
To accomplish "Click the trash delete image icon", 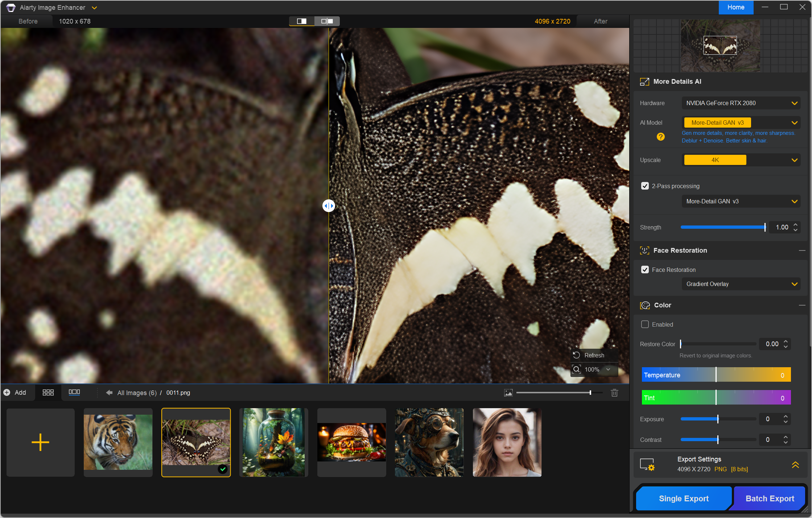I will (x=614, y=393).
